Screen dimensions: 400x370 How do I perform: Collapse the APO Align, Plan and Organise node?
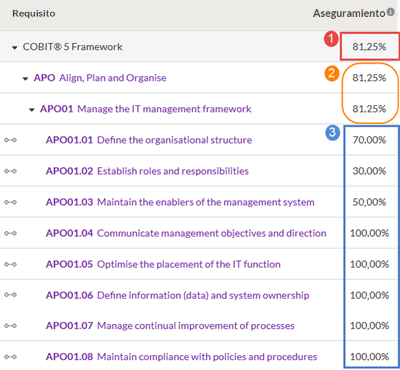[25, 79]
